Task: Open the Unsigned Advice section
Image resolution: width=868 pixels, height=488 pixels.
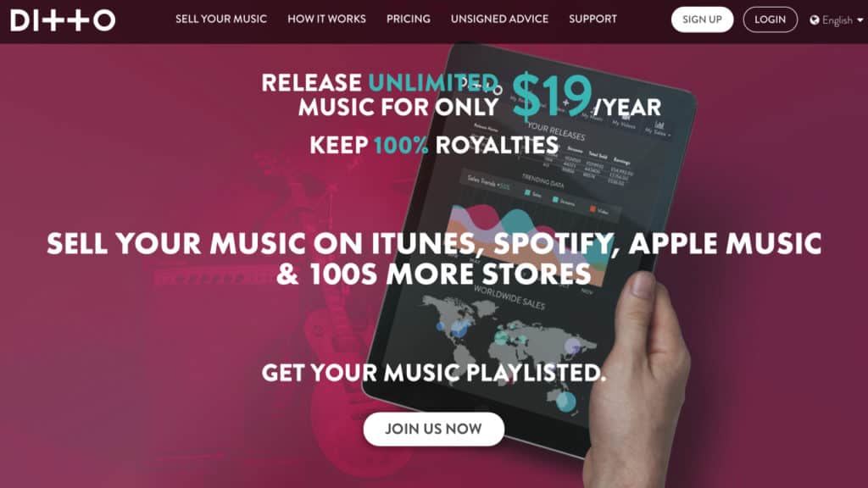Action: (499, 19)
